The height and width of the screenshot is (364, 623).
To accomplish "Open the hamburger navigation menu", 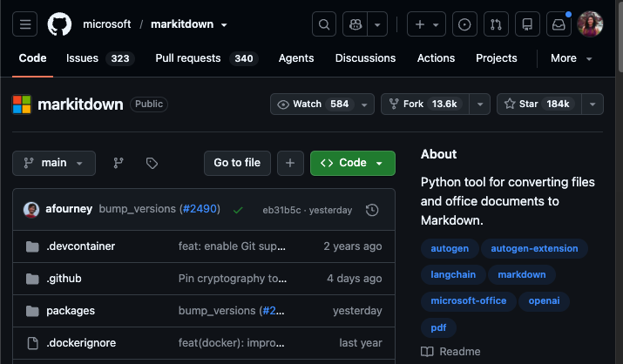I will pos(24,24).
